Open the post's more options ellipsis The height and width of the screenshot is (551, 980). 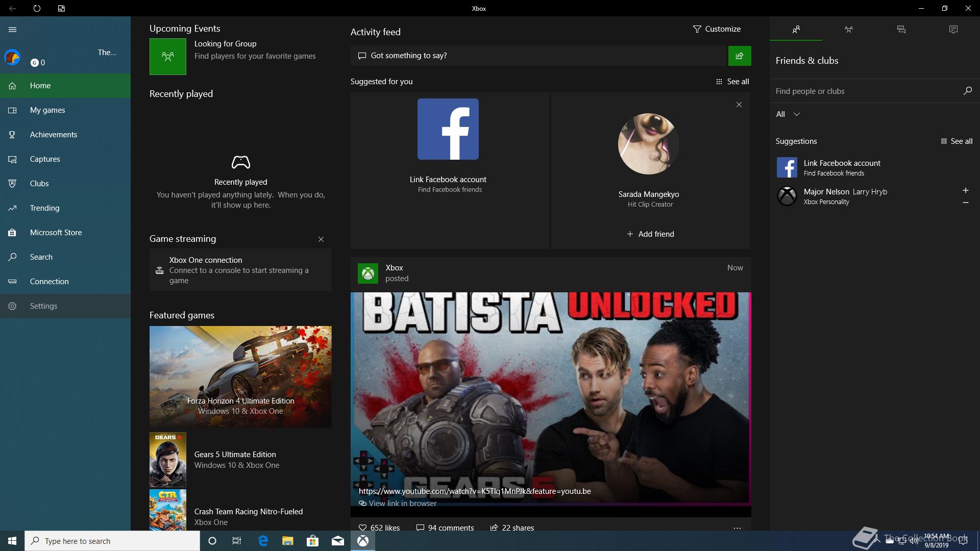pos(737,528)
